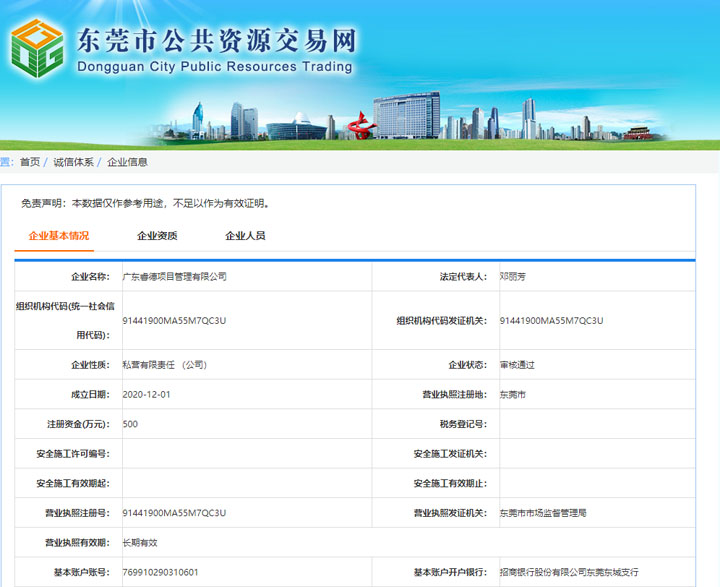The height and width of the screenshot is (587, 720).
Task: Click the 企业信息 breadcrumb item
Action: (x=128, y=162)
